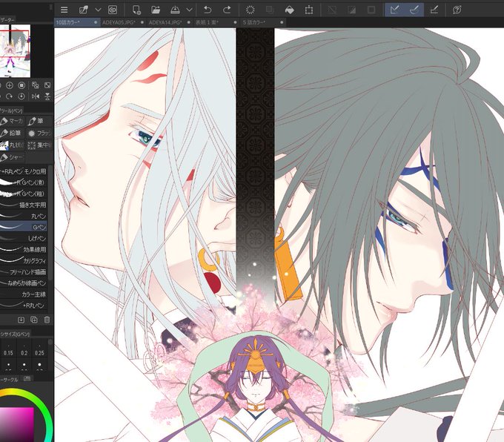
Task: Create a new canvas with the New icon
Action: [136, 10]
